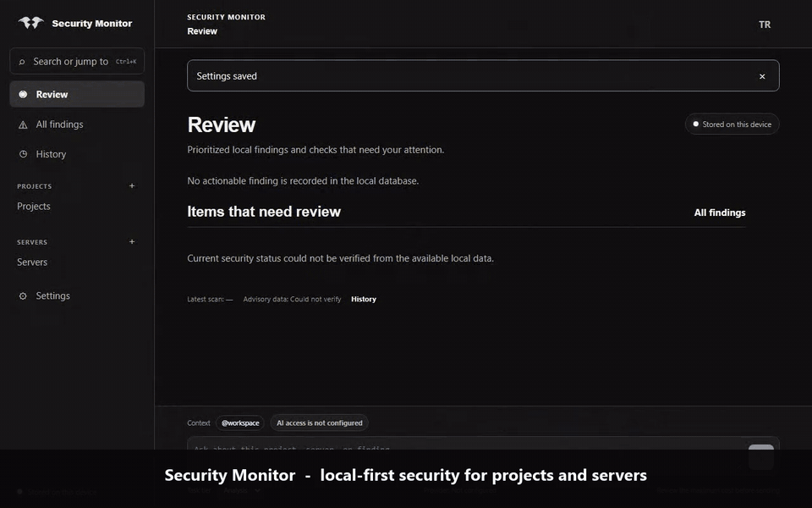Click the Review breadcrumb in the header
The image size is (812, 508).
click(x=202, y=31)
